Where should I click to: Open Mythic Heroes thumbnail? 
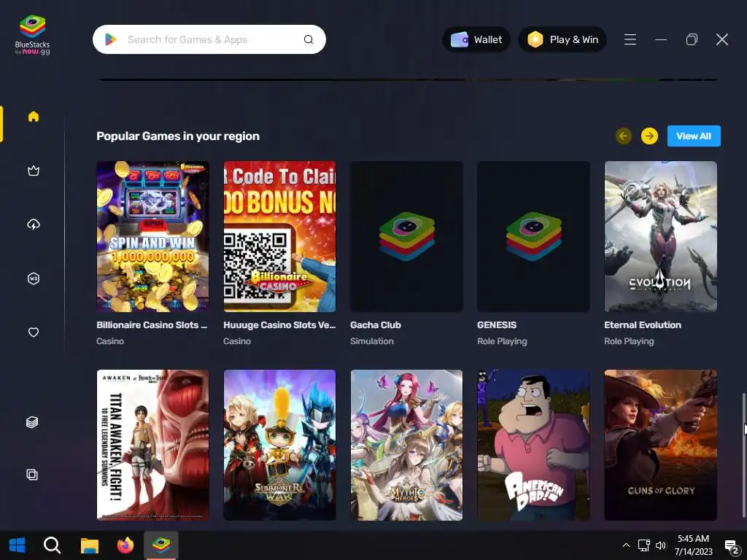pos(407,446)
